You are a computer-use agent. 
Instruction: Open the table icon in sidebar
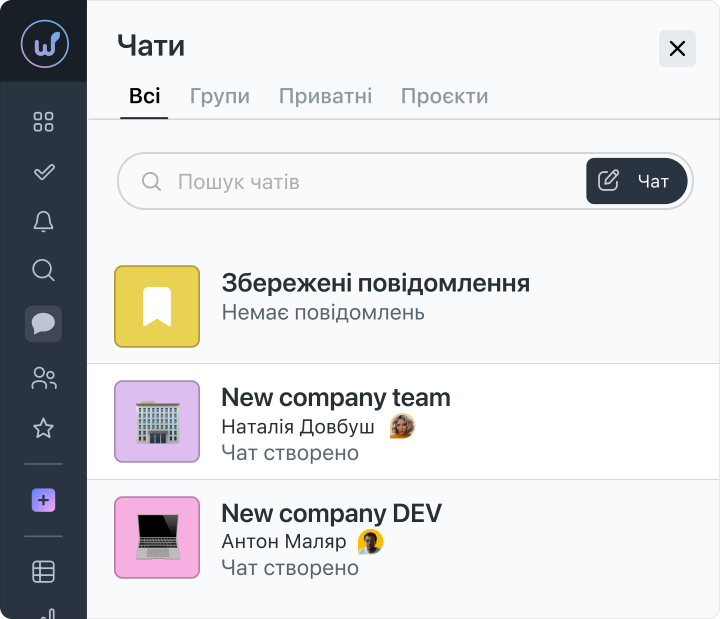44,572
